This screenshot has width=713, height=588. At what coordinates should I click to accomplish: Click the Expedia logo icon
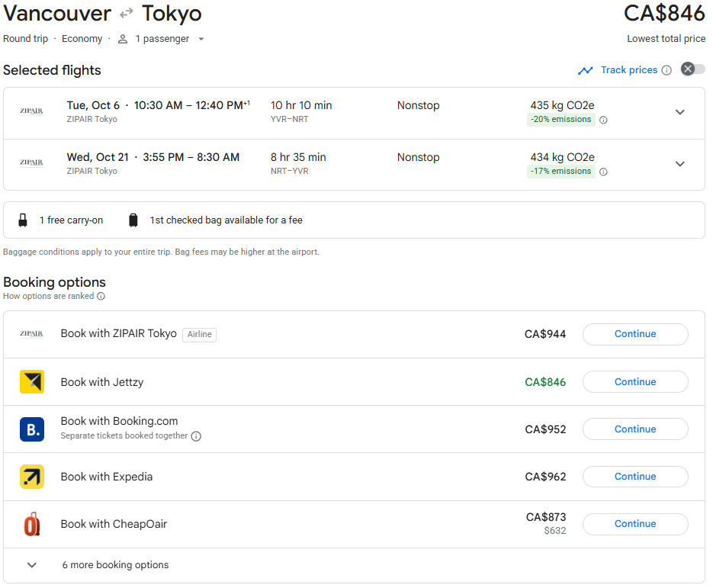[32, 477]
